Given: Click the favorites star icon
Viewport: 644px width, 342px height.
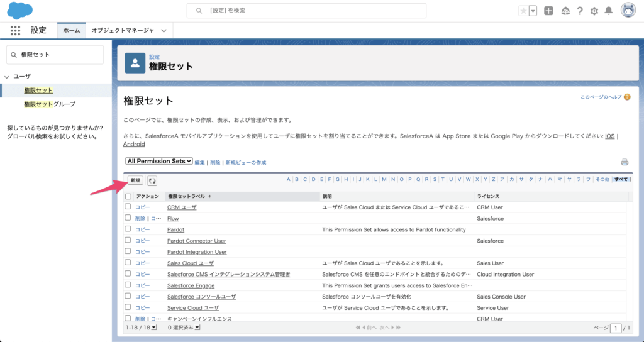Looking at the screenshot, I should coord(523,11).
